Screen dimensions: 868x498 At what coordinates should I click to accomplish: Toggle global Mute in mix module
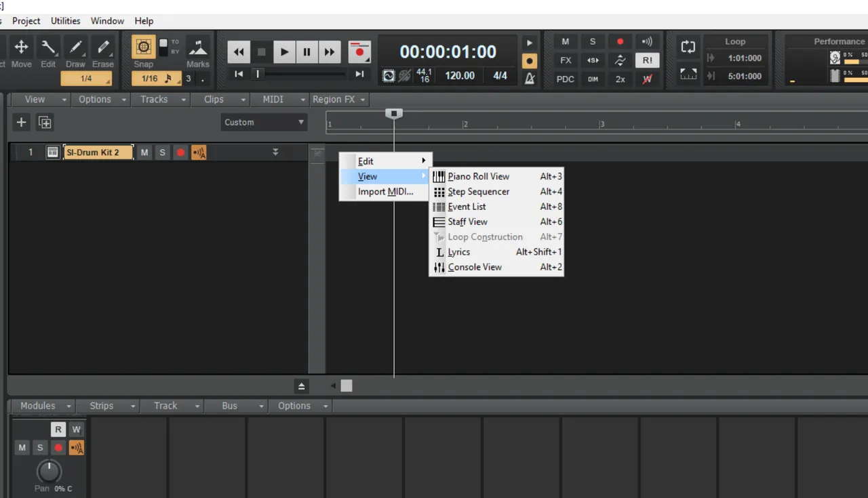tap(566, 42)
